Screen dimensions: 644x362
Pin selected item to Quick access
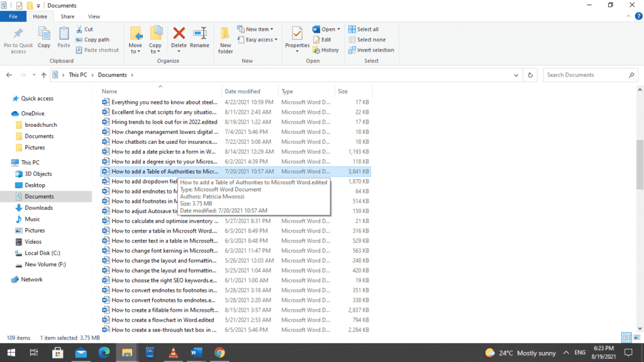(x=18, y=38)
